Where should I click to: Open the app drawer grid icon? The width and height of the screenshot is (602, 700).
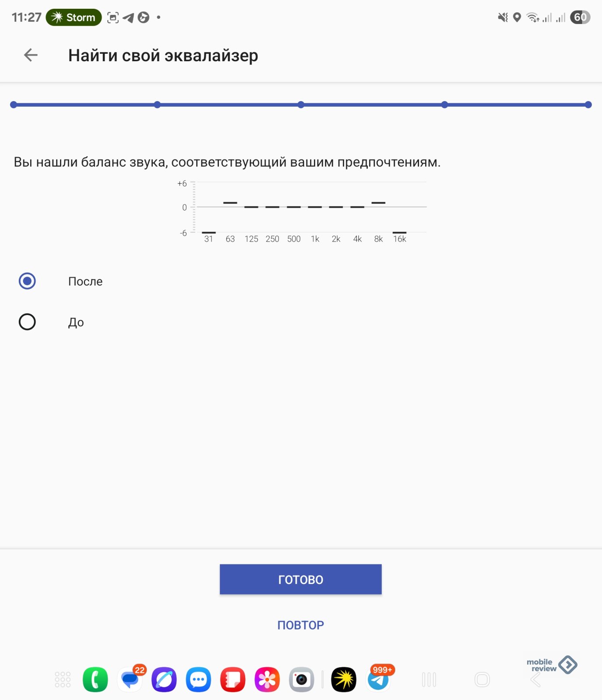coord(63,679)
